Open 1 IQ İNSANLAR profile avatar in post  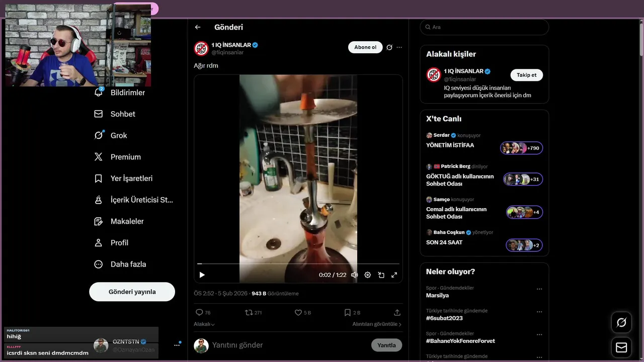click(201, 48)
